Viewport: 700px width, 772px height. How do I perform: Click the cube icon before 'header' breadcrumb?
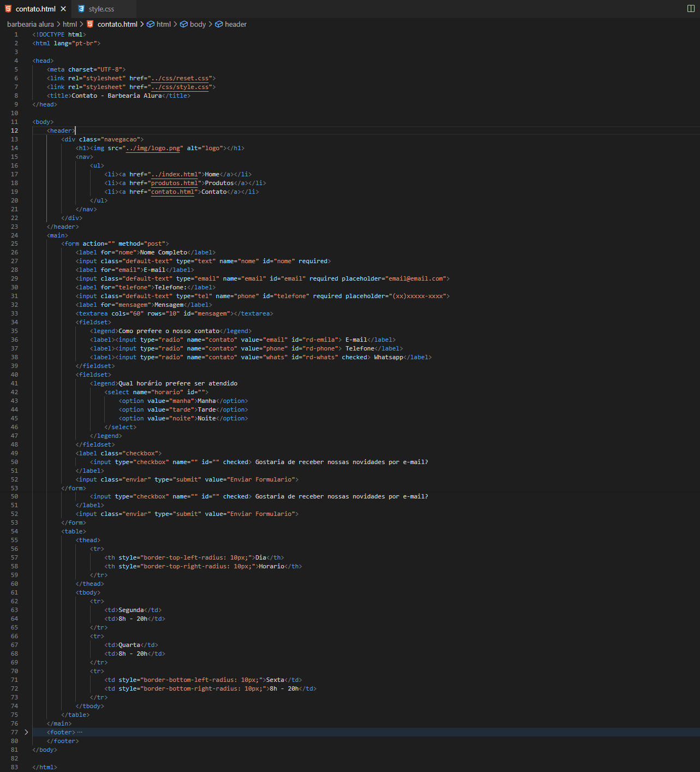point(219,24)
